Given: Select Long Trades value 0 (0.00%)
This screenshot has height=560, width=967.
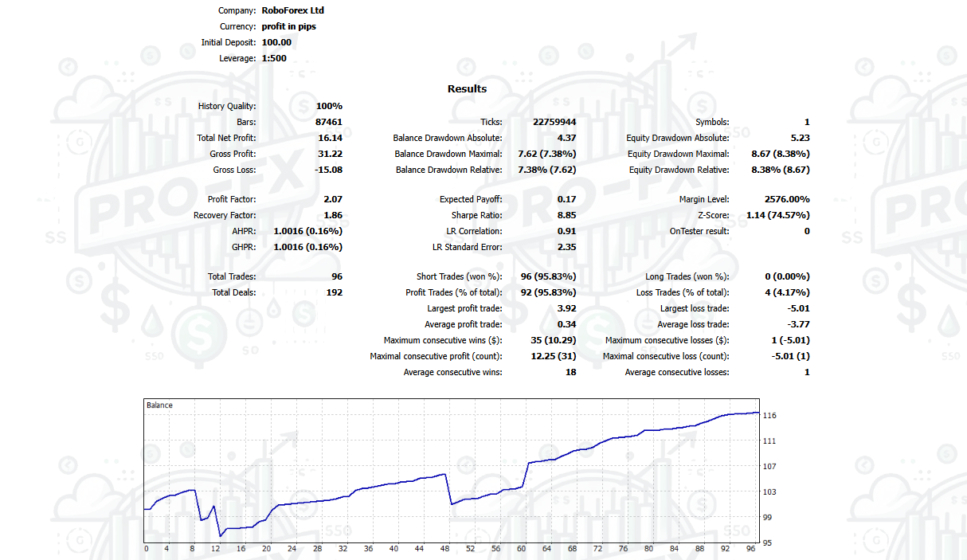Looking at the screenshot, I should point(787,276).
